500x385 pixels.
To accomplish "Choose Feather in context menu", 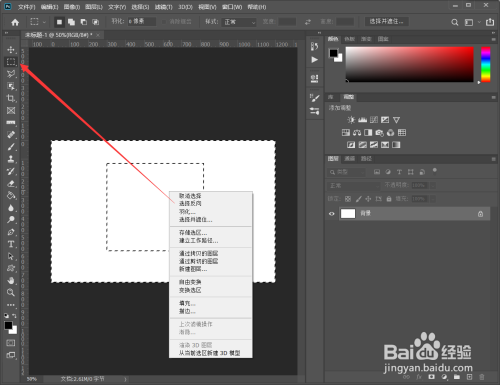I will click(187, 212).
